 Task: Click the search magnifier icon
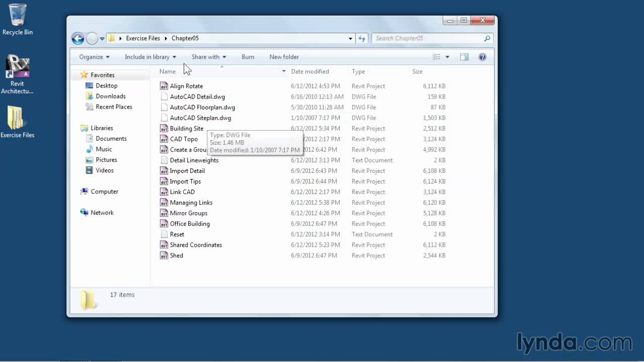pos(487,38)
